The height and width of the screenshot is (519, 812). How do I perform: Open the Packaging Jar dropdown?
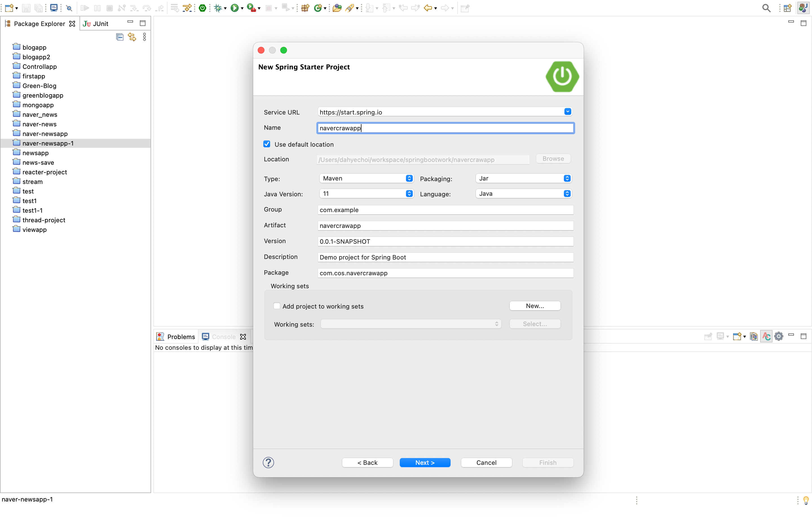[x=524, y=178]
